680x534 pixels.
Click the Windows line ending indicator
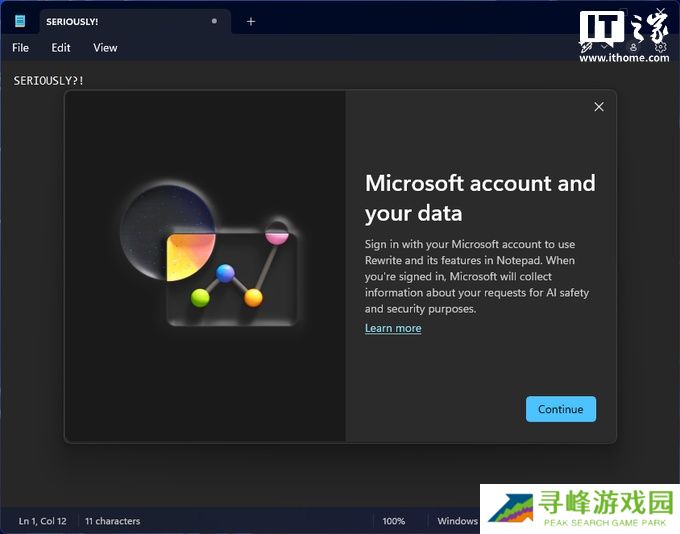pyautogui.click(x=457, y=521)
